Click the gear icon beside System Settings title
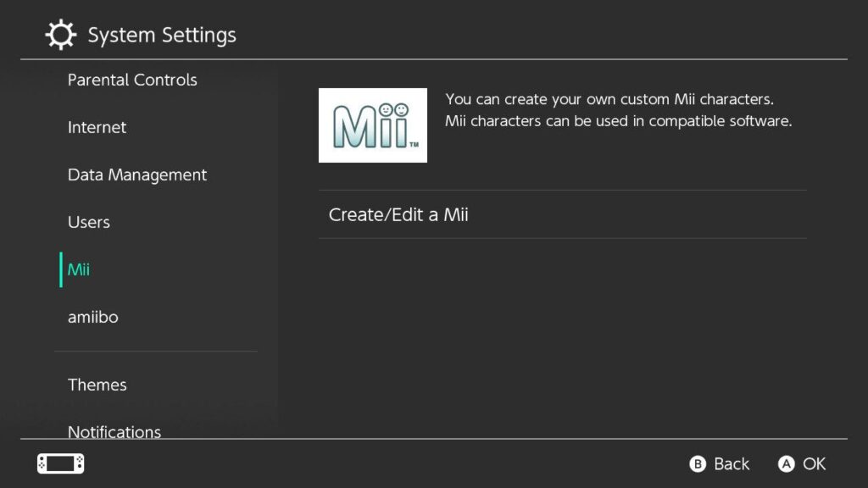Viewport: 868px width, 488px height. tap(58, 33)
